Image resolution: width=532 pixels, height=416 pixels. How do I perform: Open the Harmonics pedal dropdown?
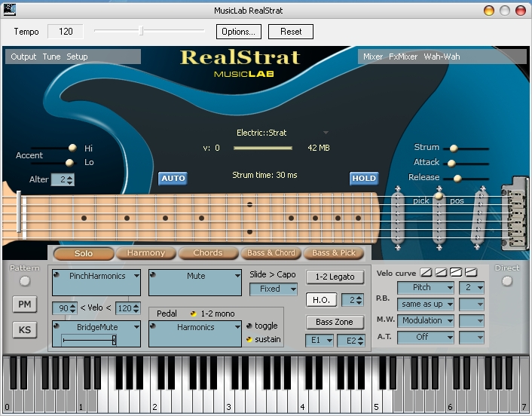click(x=237, y=327)
